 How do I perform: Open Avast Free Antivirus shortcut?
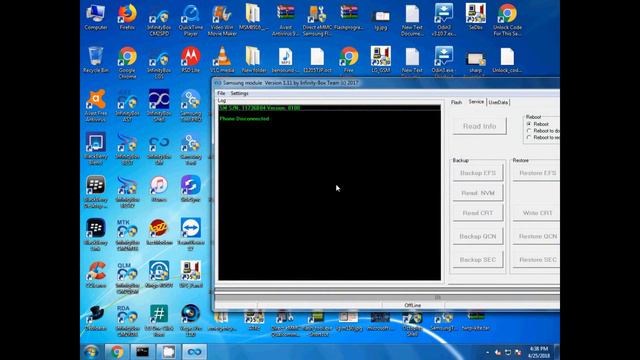click(x=96, y=106)
